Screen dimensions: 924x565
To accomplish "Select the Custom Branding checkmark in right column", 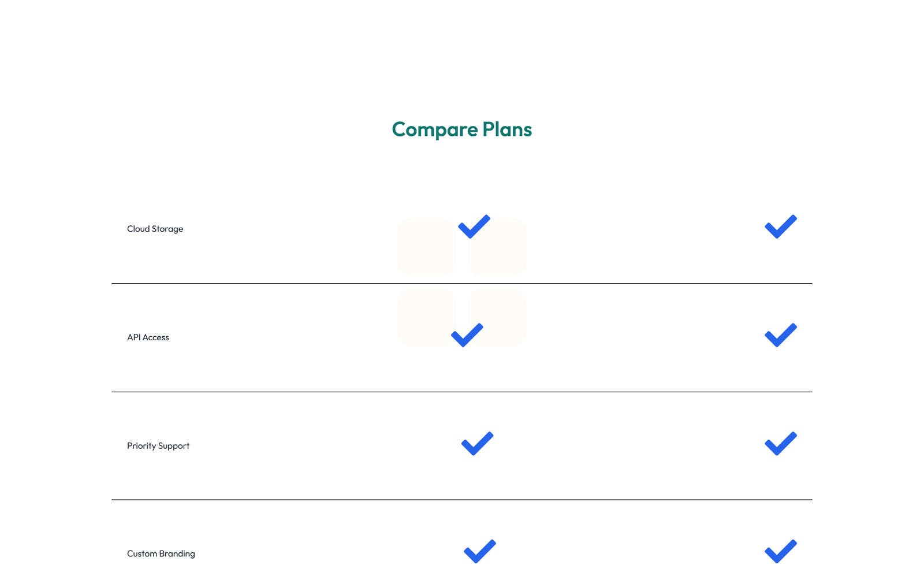I will coord(780,551).
